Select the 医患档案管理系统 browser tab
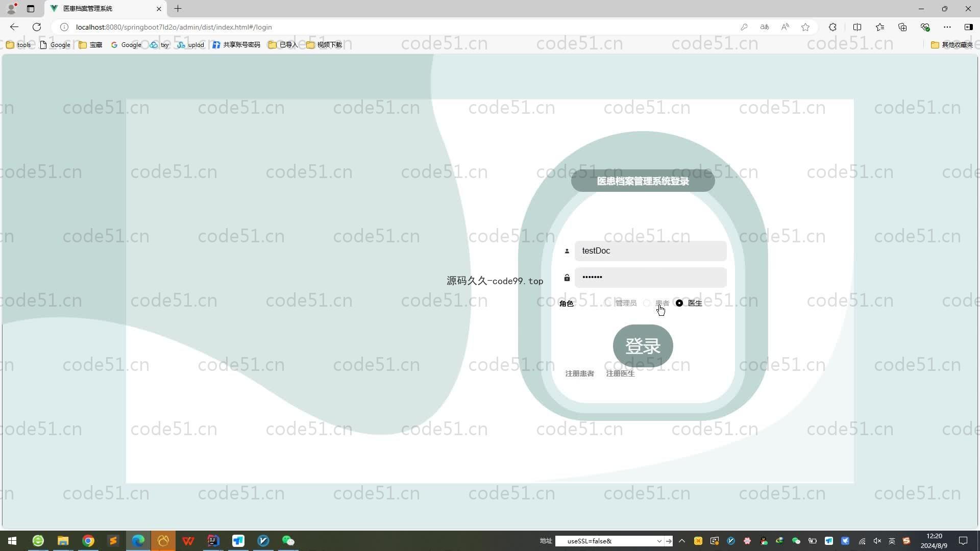The width and height of the screenshot is (980, 551). 106,9
